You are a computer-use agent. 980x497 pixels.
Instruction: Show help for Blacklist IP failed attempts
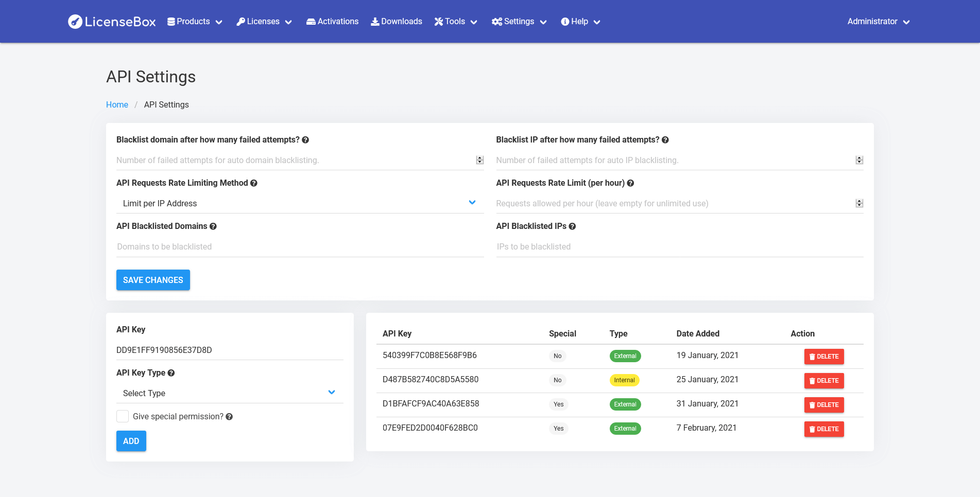click(665, 140)
